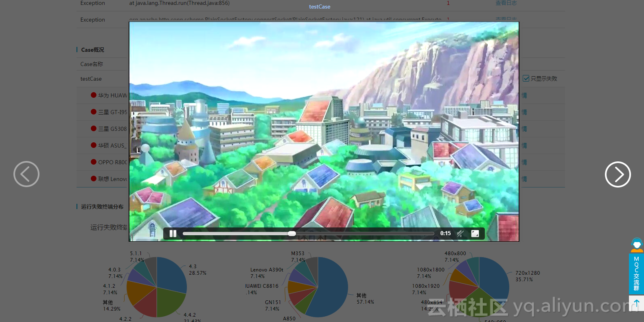Select the 三星 G5308 failed device row
Image resolution: width=644 pixels, height=322 pixels.
point(321,129)
